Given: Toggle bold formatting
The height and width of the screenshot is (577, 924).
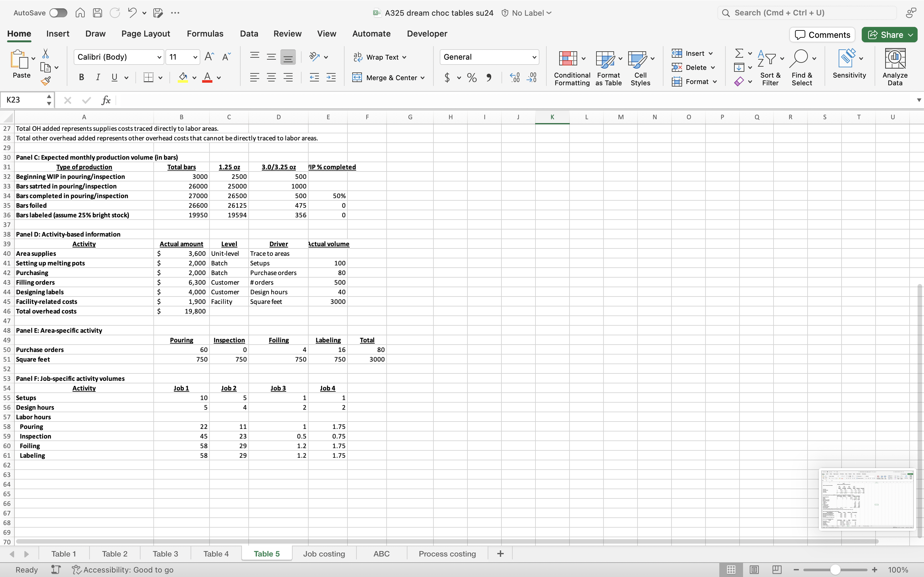Looking at the screenshot, I should pyautogui.click(x=81, y=78).
